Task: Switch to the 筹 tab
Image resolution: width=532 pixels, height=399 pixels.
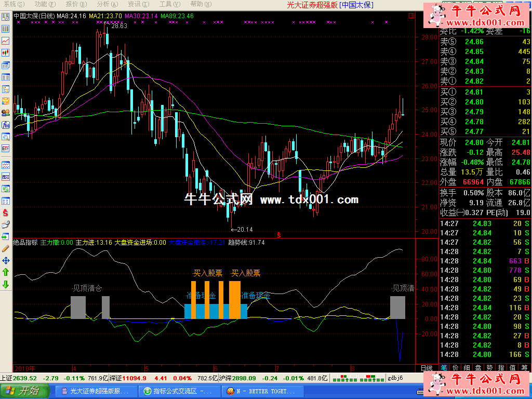Action: (525, 368)
